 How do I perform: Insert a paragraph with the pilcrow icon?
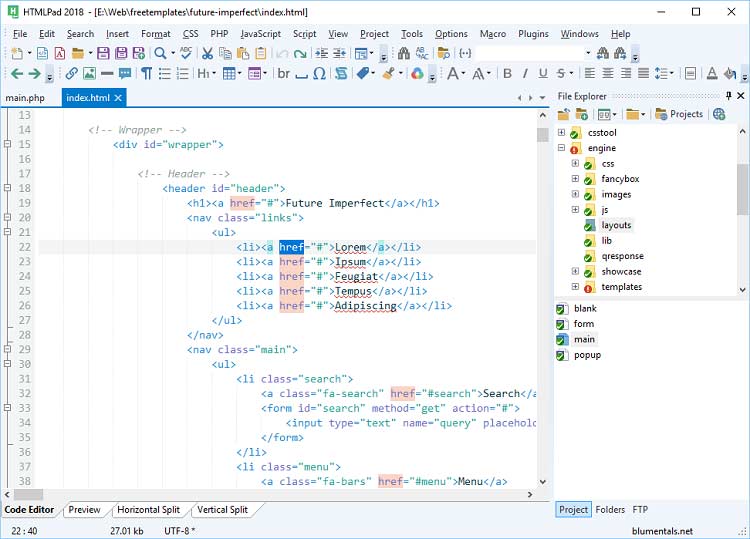(146, 74)
